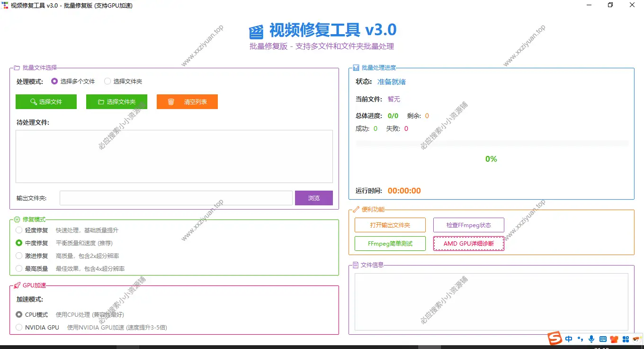Click the rocket icon beside GPU加速 header
The height and width of the screenshot is (349, 644).
(18, 285)
